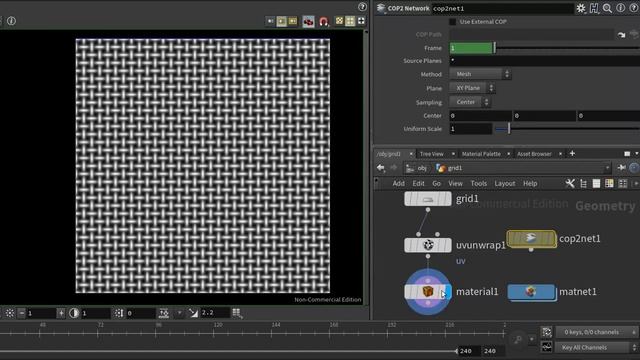Image resolution: width=640 pixels, height=360 pixels.
Task: Click the brightness sun icon below viewer
Action: (10, 313)
